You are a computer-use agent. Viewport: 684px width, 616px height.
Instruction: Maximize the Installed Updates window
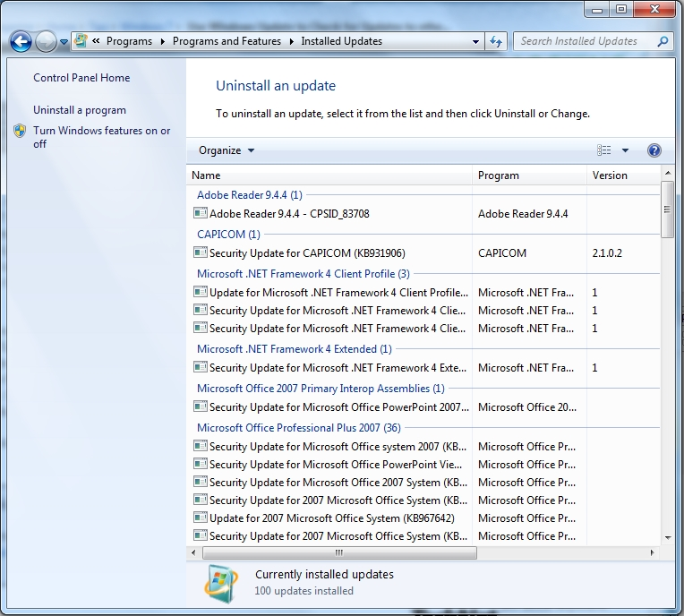point(621,9)
